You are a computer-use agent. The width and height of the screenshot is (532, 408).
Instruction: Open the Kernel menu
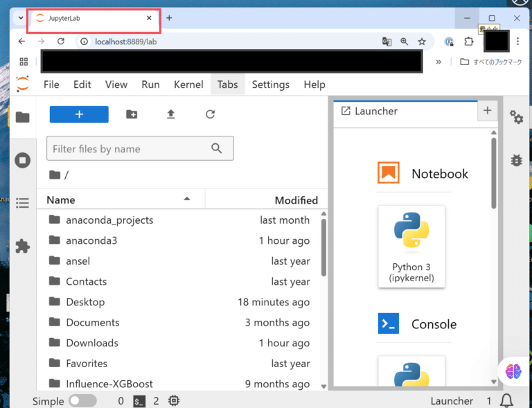tap(188, 85)
